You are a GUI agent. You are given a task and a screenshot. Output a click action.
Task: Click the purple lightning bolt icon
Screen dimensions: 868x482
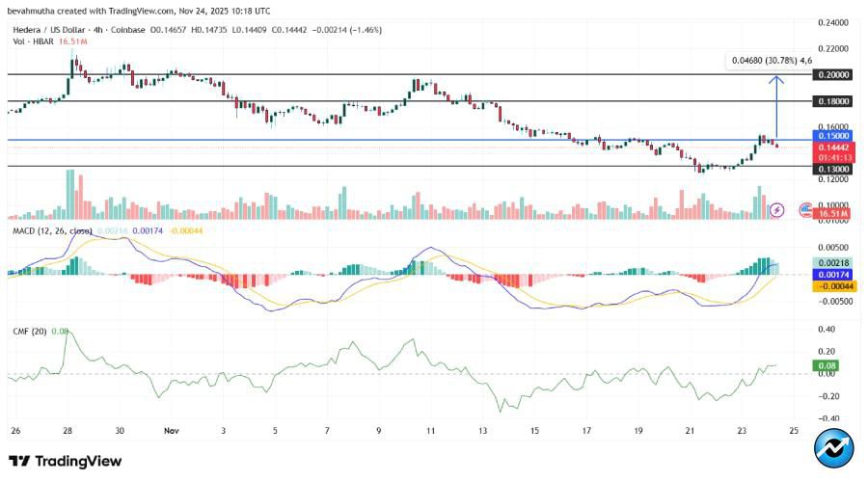pos(778,209)
